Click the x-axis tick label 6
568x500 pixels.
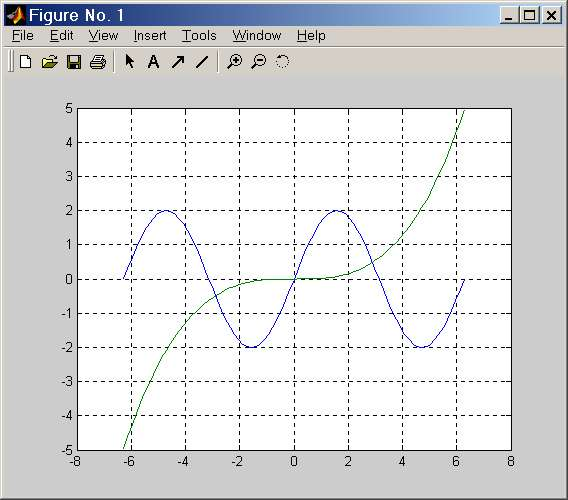(x=456, y=462)
